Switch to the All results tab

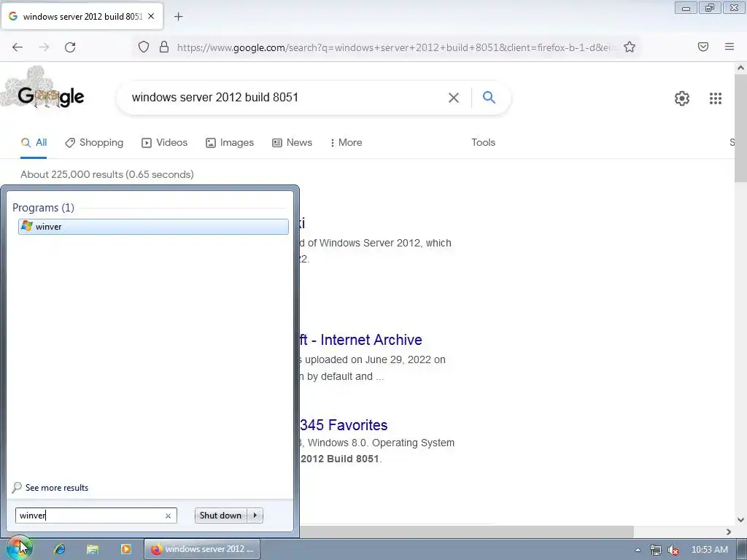coord(34,142)
